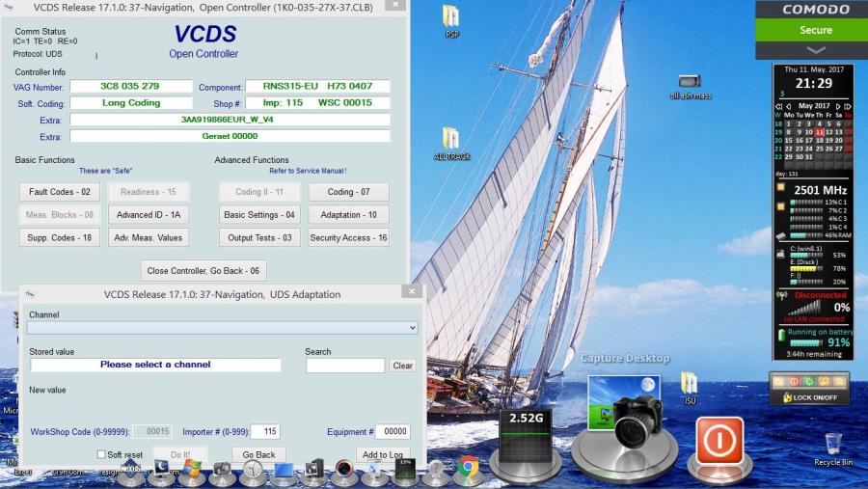Launch the round camera lens dock icon

[343, 471]
